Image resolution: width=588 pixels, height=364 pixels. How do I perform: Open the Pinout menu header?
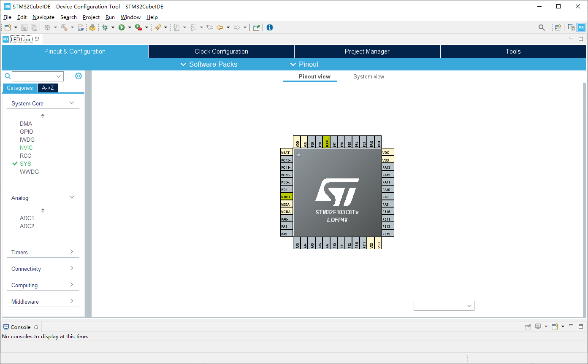304,64
